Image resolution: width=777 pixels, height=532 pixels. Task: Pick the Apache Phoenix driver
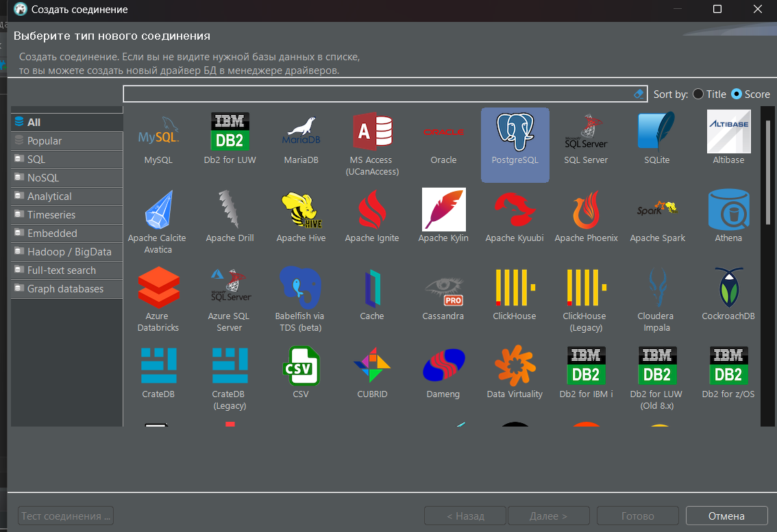pyautogui.click(x=587, y=217)
